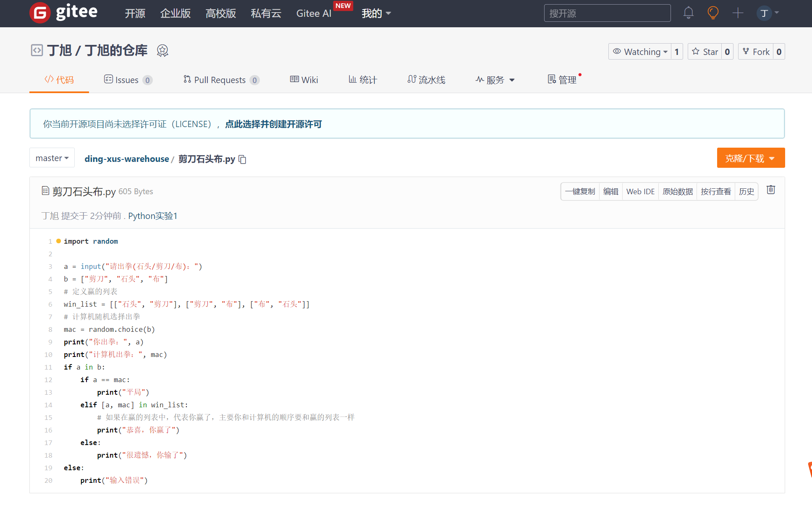This screenshot has width=812, height=513.
Task: Click the plus create-new icon
Action: pos(738,13)
